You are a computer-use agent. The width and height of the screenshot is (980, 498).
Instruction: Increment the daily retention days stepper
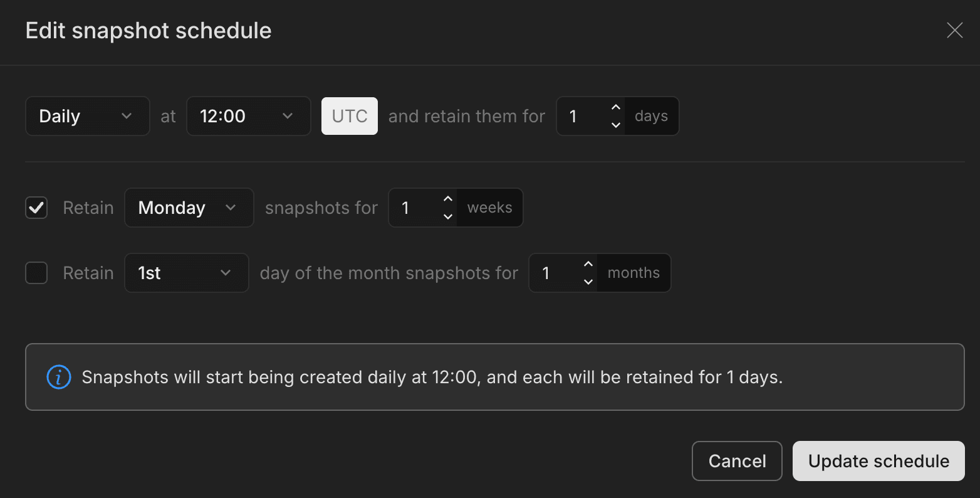[x=615, y=107]
